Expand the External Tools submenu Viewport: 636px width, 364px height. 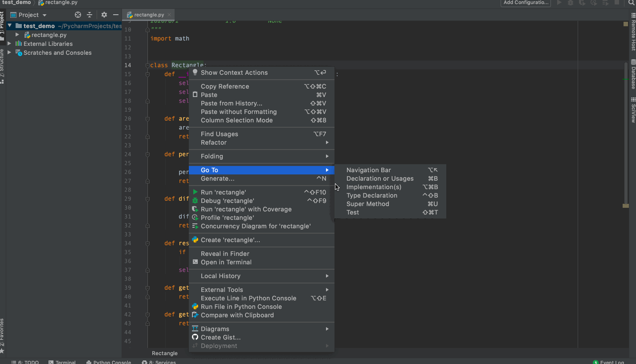point(261,290)
